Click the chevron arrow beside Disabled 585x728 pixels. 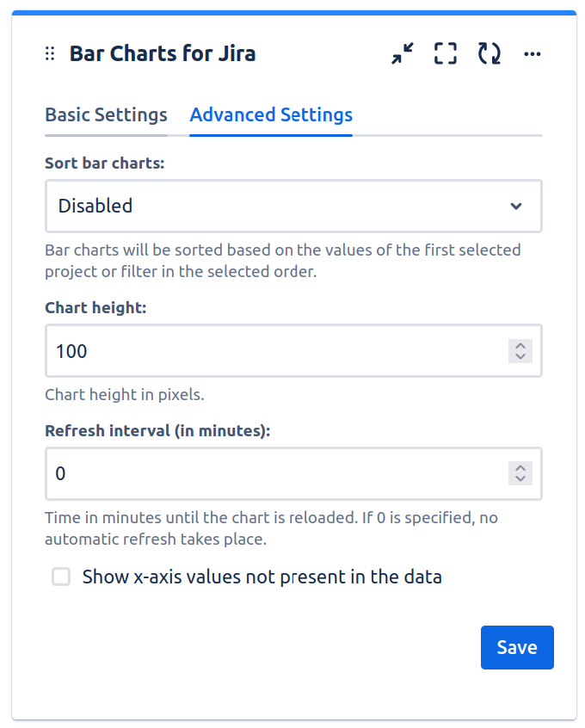click(x=516, y=206)
